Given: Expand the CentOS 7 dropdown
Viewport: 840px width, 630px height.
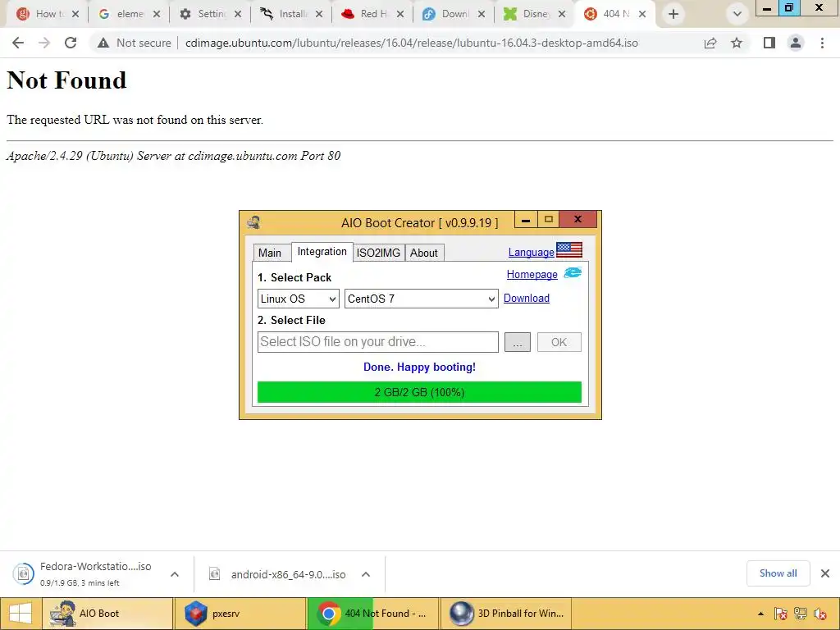Looking at the screenshot, I should (422, 299).
